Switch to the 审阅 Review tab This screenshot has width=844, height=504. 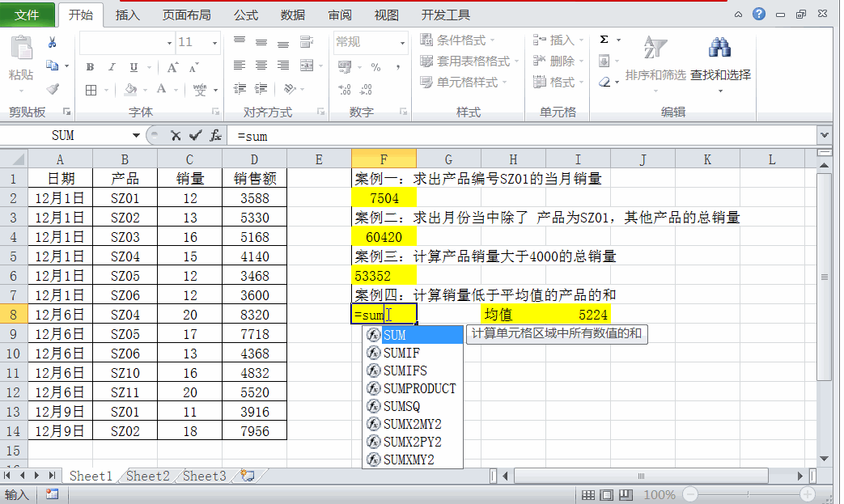[340, 15]
